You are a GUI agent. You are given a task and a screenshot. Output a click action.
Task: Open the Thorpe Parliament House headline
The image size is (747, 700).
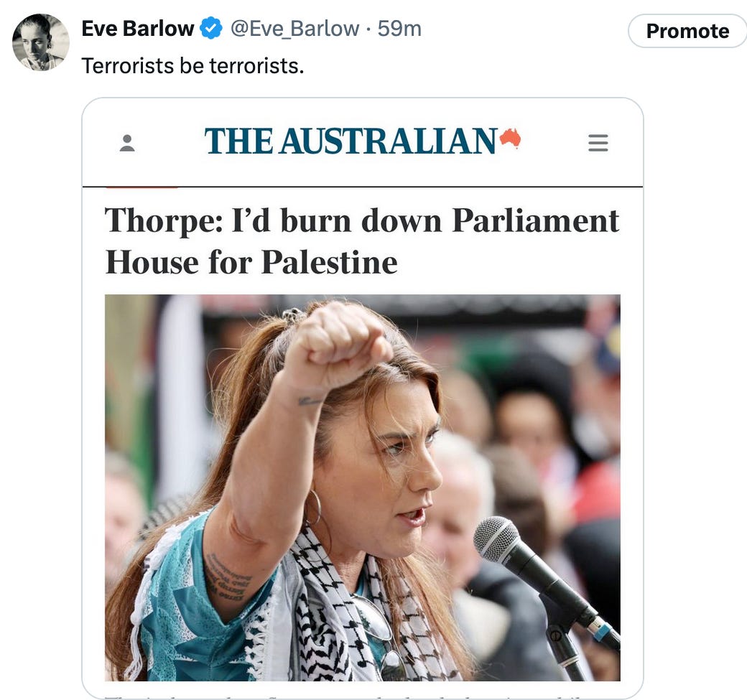click(x=362, y=241)
